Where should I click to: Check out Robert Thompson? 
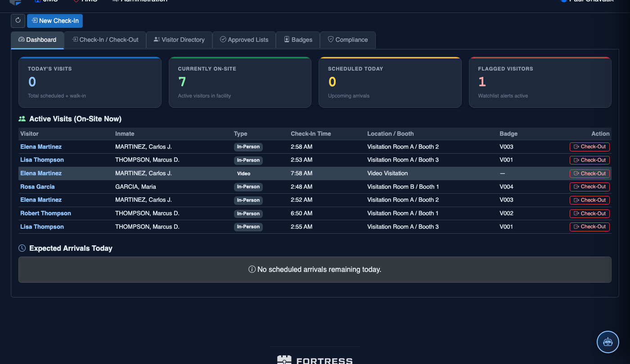tap(589, 213)
